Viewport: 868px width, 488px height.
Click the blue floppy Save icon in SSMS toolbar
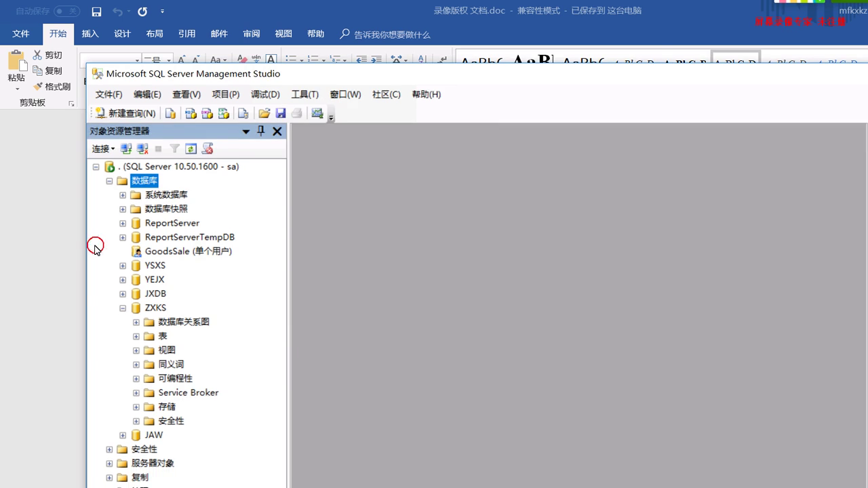click(x=280, y=113)
